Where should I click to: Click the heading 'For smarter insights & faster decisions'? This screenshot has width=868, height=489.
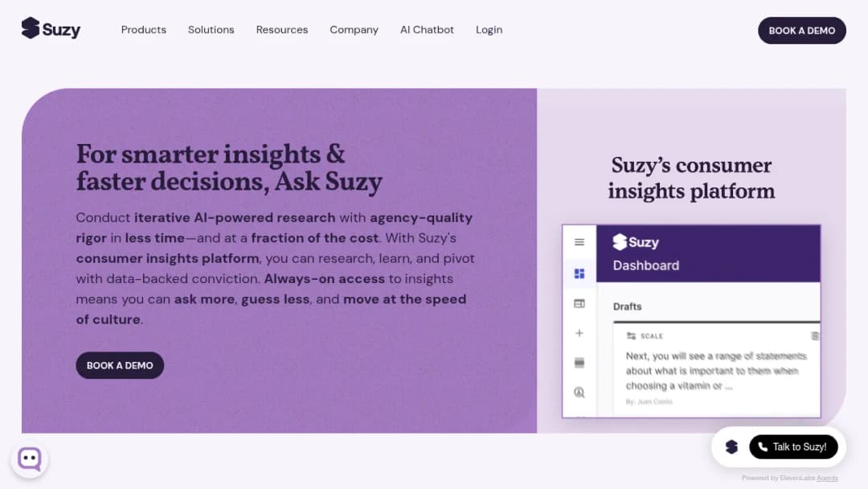[229, 168]
